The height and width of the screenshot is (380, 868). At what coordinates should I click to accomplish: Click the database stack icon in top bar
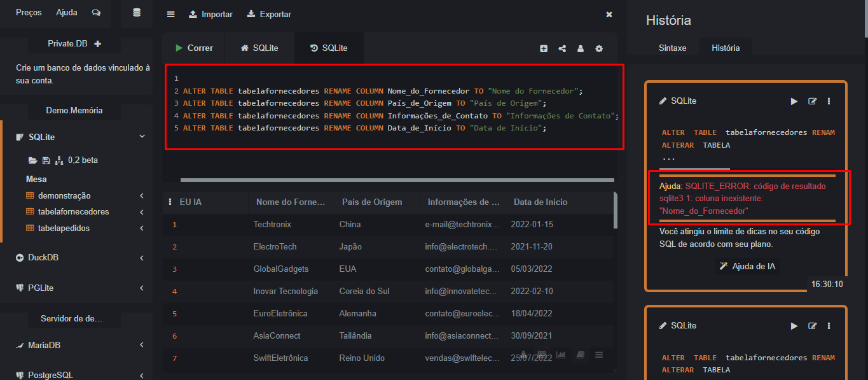click(137, 13)
